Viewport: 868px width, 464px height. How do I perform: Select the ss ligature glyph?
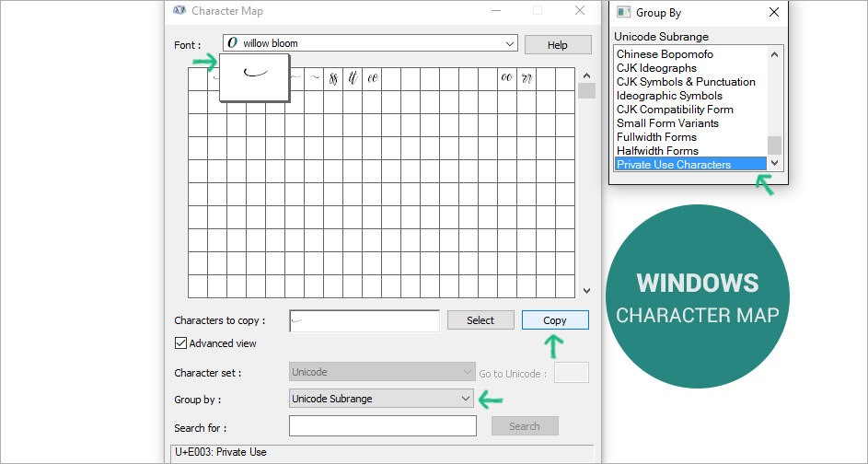pyautogui.click(x=333, y=78)
